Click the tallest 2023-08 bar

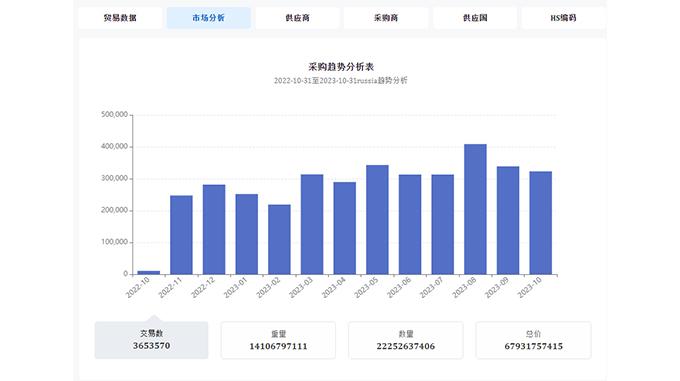pos(475,209)
